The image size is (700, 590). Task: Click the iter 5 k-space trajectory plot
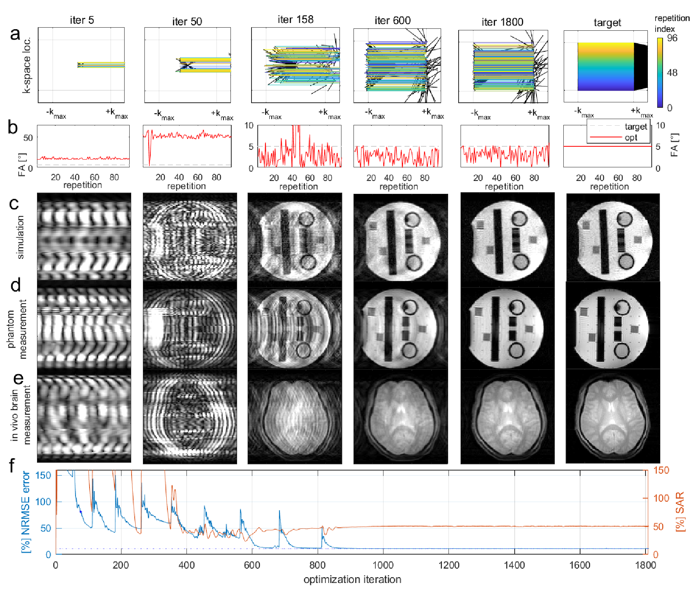point(81,65)
